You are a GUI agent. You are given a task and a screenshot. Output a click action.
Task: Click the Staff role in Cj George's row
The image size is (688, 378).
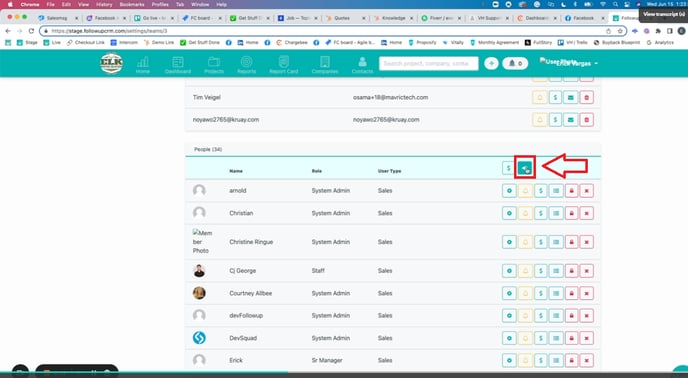click(x=318, y=271)
